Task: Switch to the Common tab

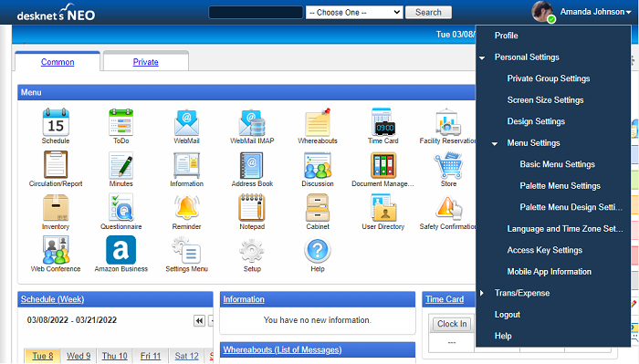Action: coord(58,62)
